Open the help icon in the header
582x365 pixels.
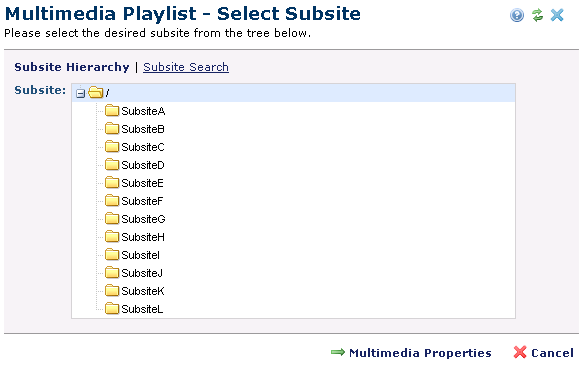pyautogui.click(x=517, y=15)
